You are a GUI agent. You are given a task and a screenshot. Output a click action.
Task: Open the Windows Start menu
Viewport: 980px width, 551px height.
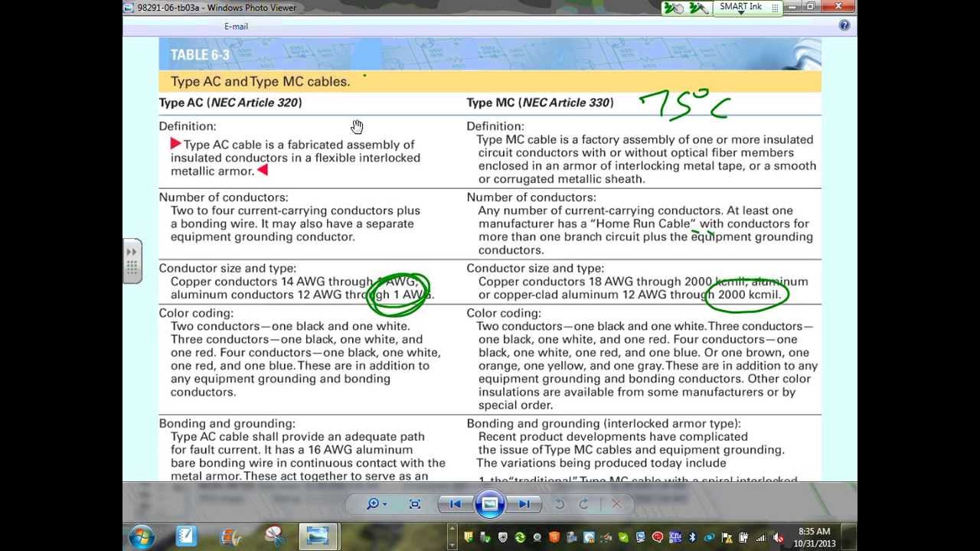click(x=142, y=536)
